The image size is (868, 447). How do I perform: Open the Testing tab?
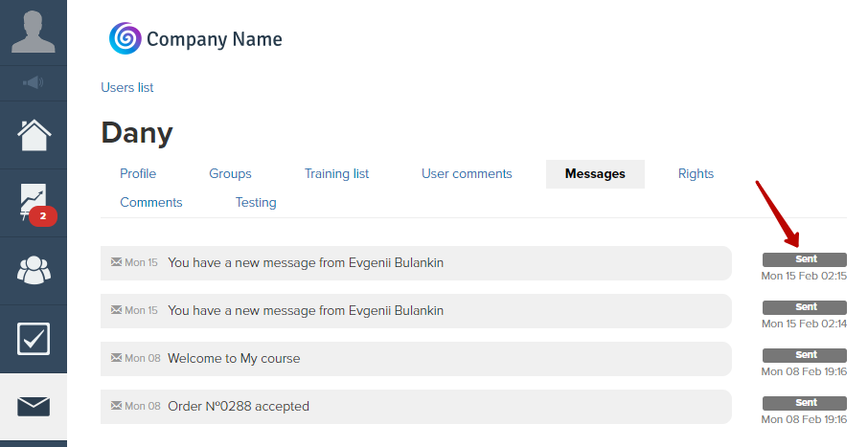click(x=256, y=203)
